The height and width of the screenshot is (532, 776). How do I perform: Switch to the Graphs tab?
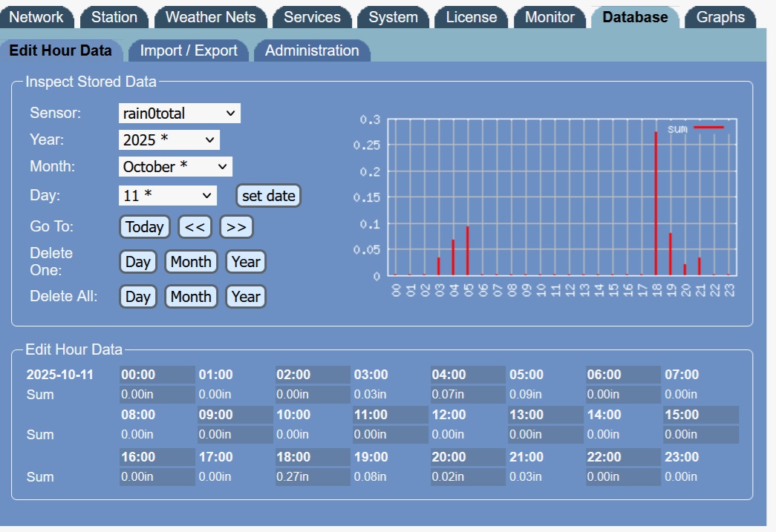click(x=720, y=17)
